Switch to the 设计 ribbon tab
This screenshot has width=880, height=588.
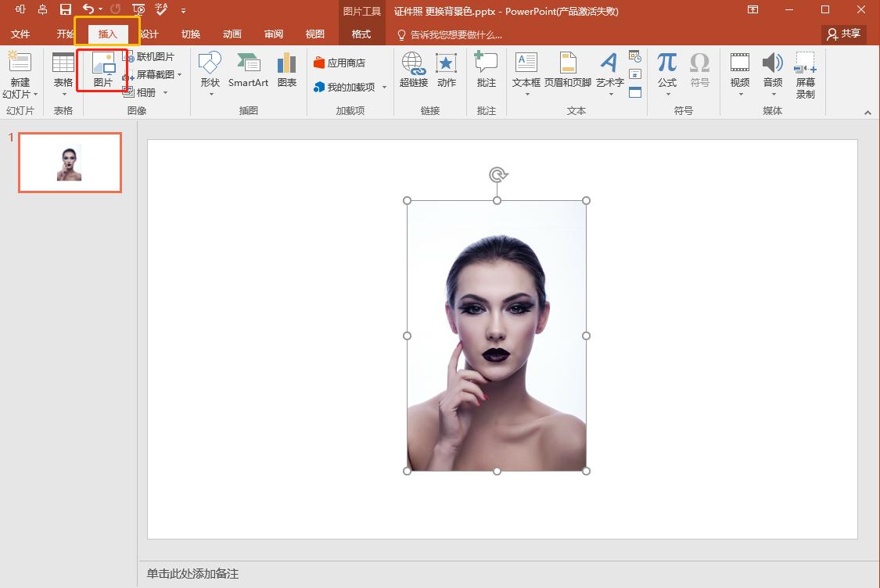(x=149, y=34)
